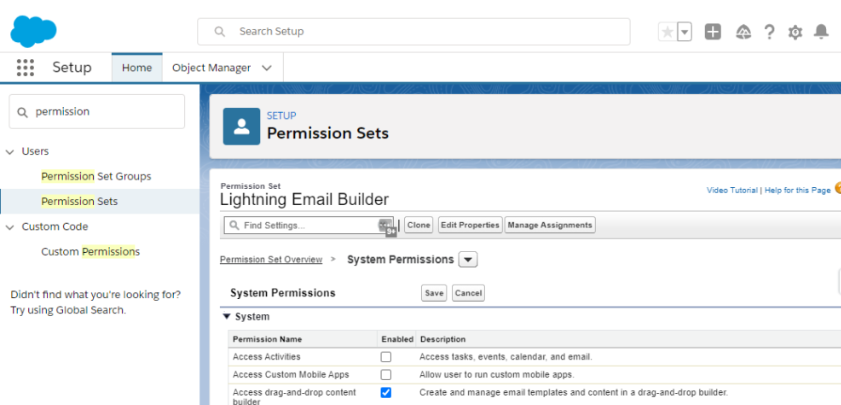The width and height of the screenshot is (841, 405).
Task: Open the Trailhead guidance icon
Action: tap(743, 32)
